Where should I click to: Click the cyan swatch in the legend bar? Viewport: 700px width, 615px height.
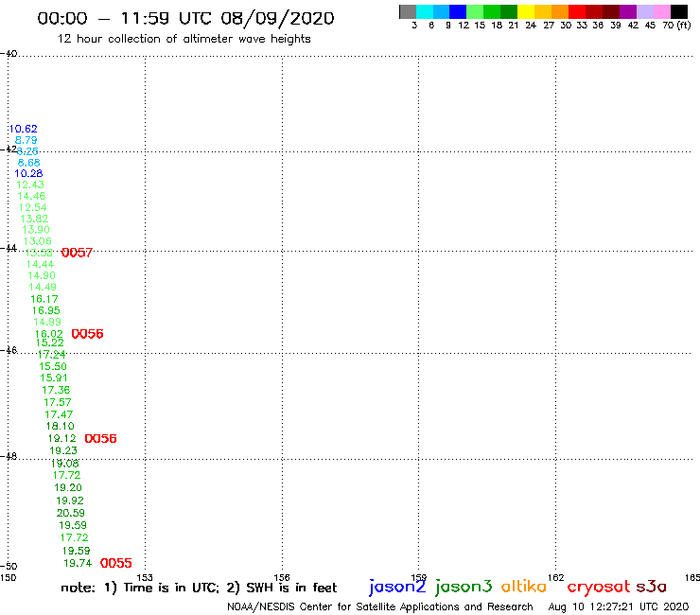tap(424, 11)
